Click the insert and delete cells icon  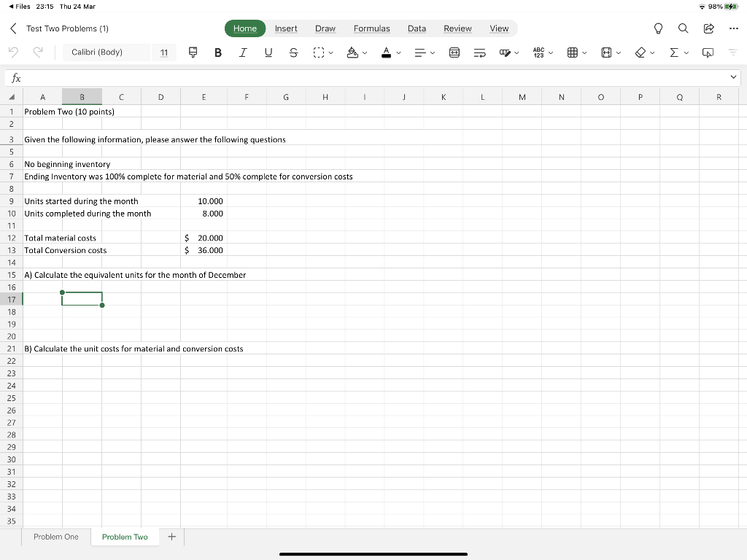tap(573, 52)
